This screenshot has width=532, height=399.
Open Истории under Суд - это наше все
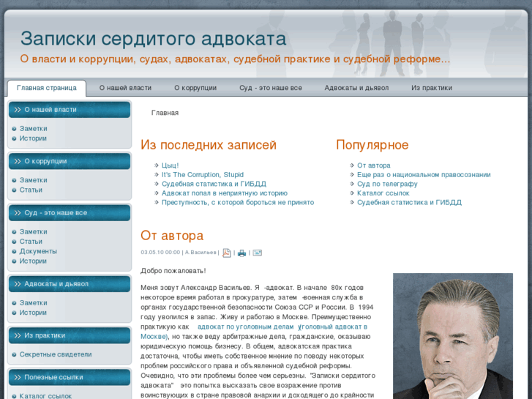coord(33,261)
